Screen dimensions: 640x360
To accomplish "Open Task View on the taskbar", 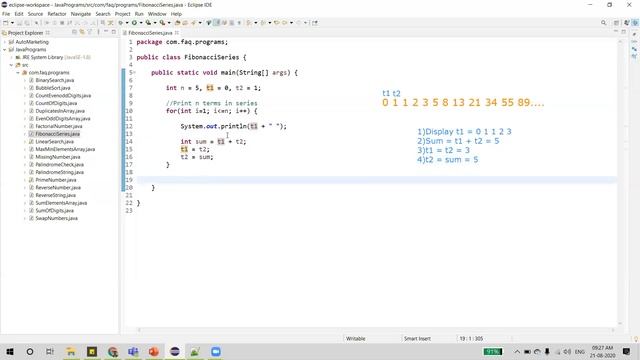I will [x=50, y=351].
